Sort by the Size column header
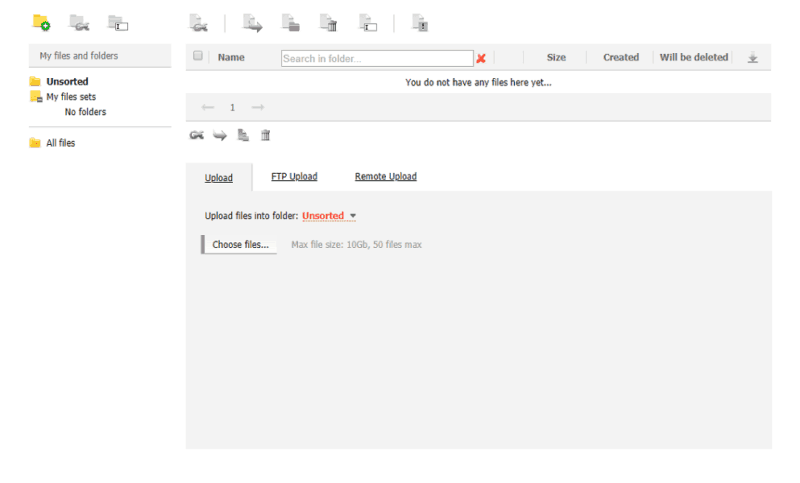This screenshot has height=483, width=800. pos(556,57)
